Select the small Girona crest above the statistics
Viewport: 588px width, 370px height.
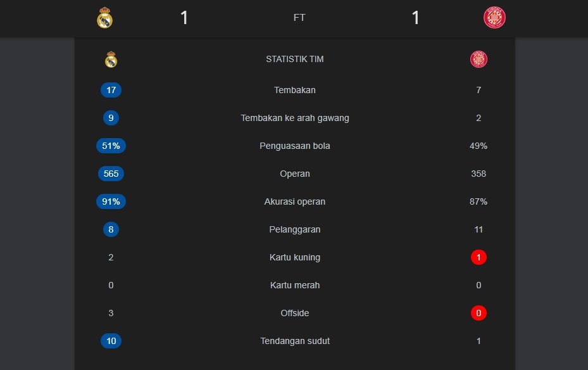(479, 60)
